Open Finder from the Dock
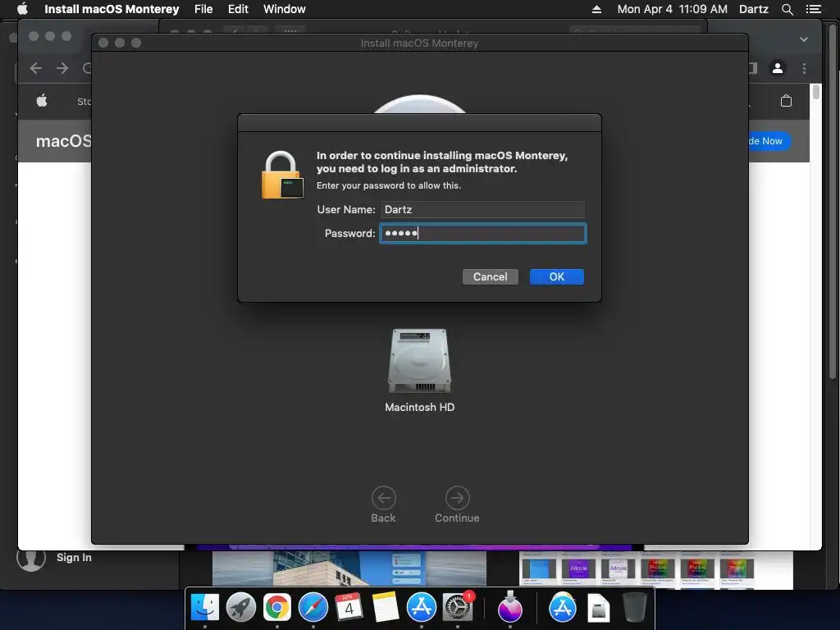840x630 pixels. (205, 608)
